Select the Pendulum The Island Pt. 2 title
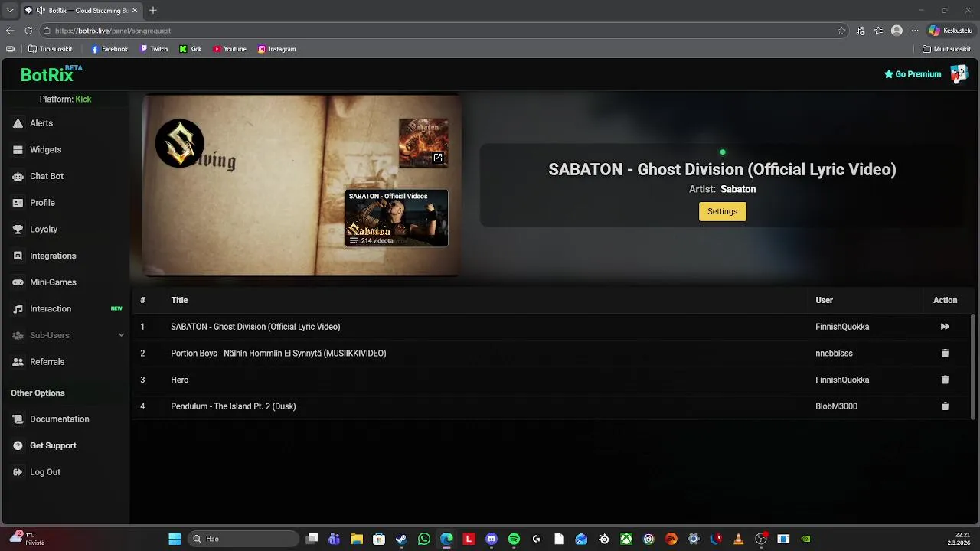Screen dimensions: 980x551 click(x=233, y=406)
